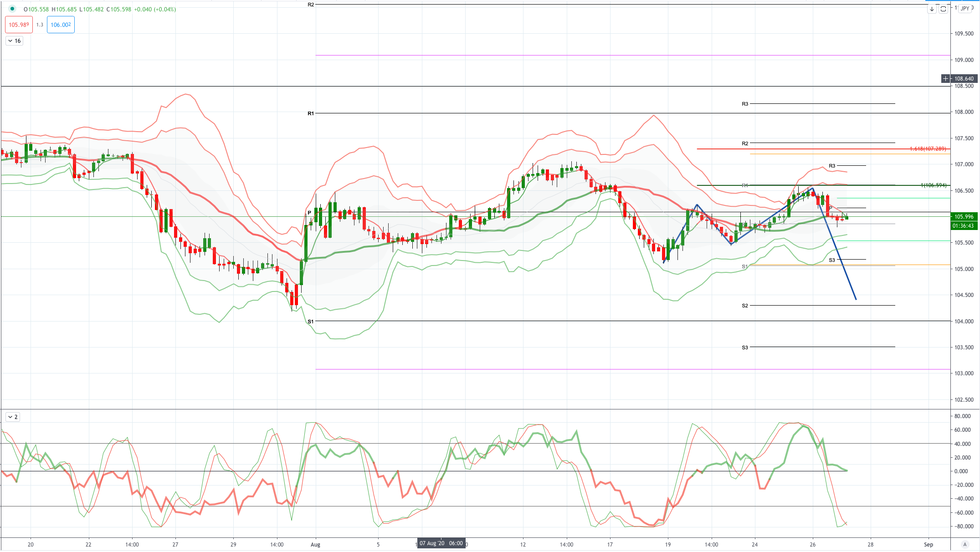This screenshot has width=980, height=552.
Task: Click the blue buy price 106.002
Action: tap(61, 25)
